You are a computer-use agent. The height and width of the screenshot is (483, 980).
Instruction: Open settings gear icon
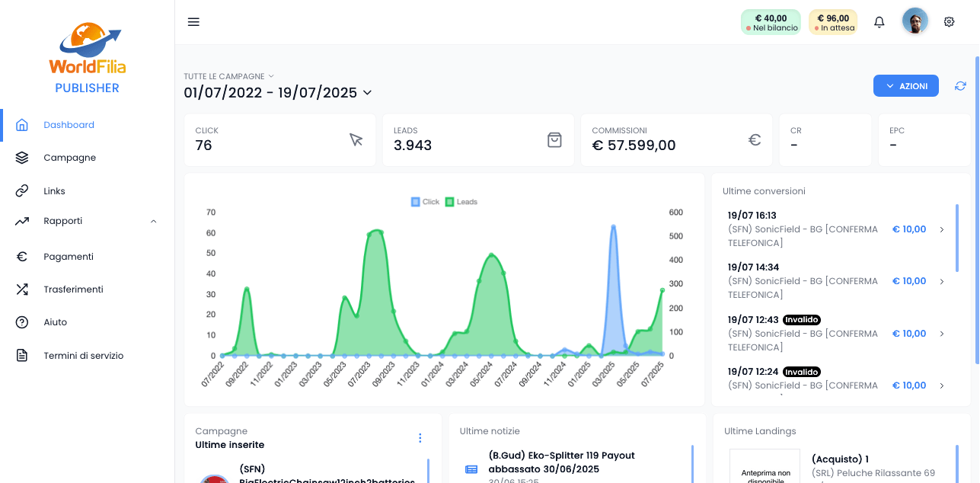[949, 22]
